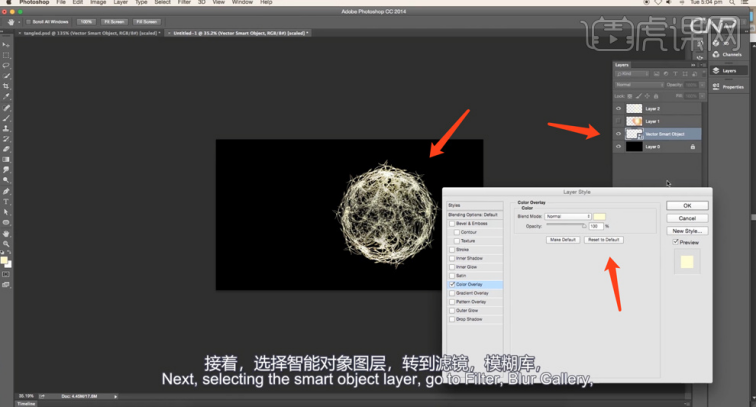Switch to the tangled.psd document tab
The height and width of the screenshot is (407, 756).
90,33
